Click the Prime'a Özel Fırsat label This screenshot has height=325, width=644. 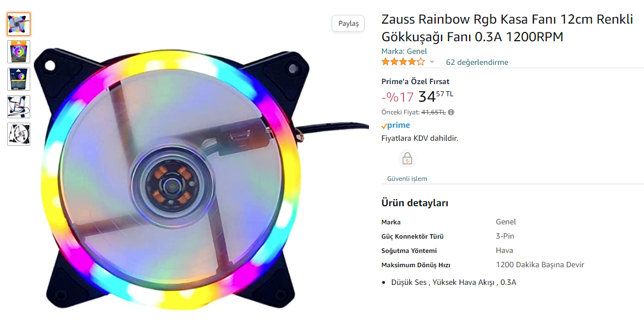pyautogui.click(x=415, y=81)
